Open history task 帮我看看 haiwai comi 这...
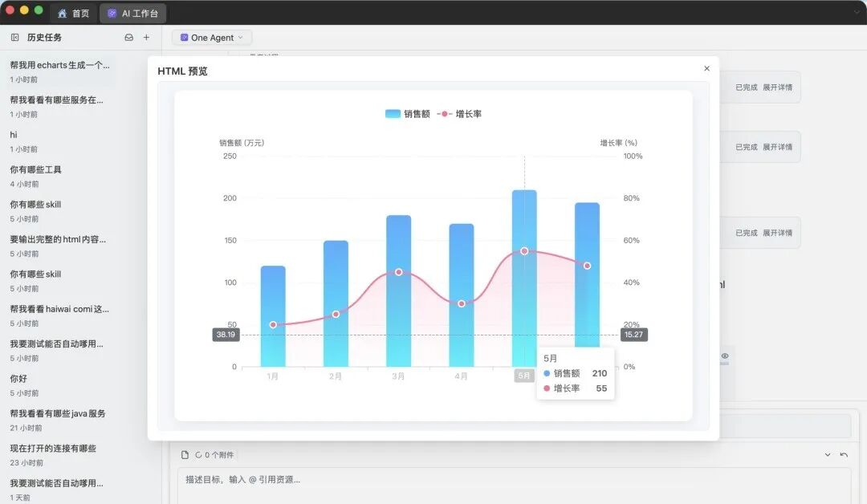The width and height of the screenshot is (867, 504). [x=59, y=315]
